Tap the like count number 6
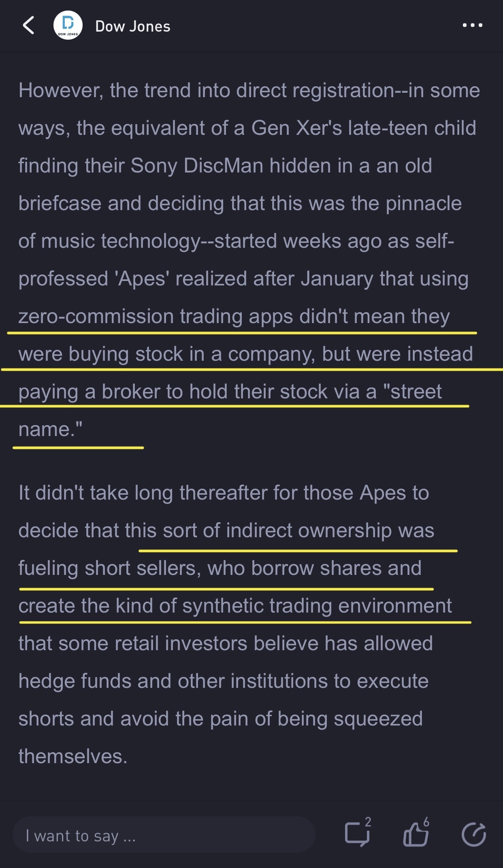503x868 pixels. click(x=426, y=821)
